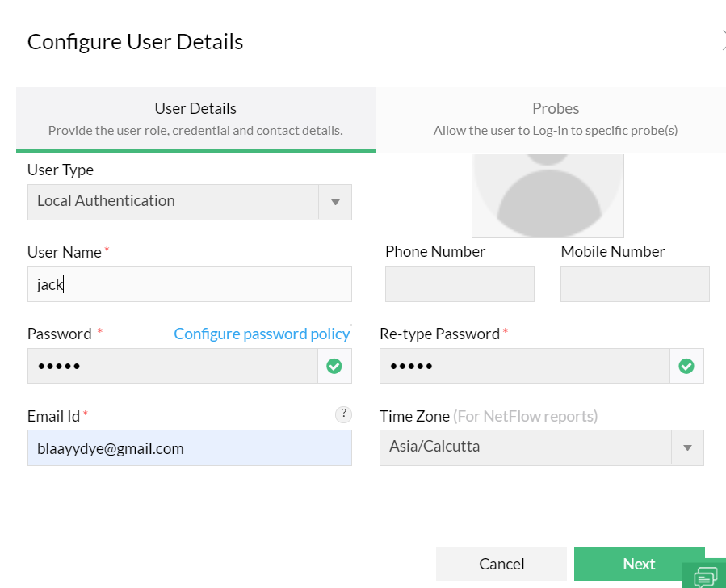The image size is (726, 588).
Task: Click the Asia/Calcutta time zone field
Action: [x=525, y=447]
